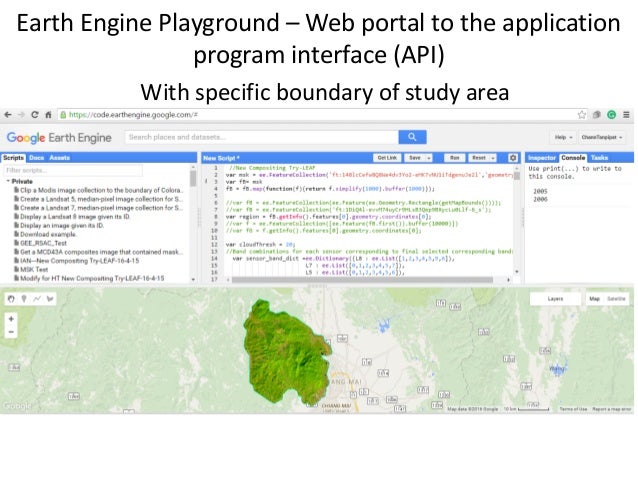Screen dimensions: 638x479
Task: Open Terms of Use link on map
Action: pos(573,409)
